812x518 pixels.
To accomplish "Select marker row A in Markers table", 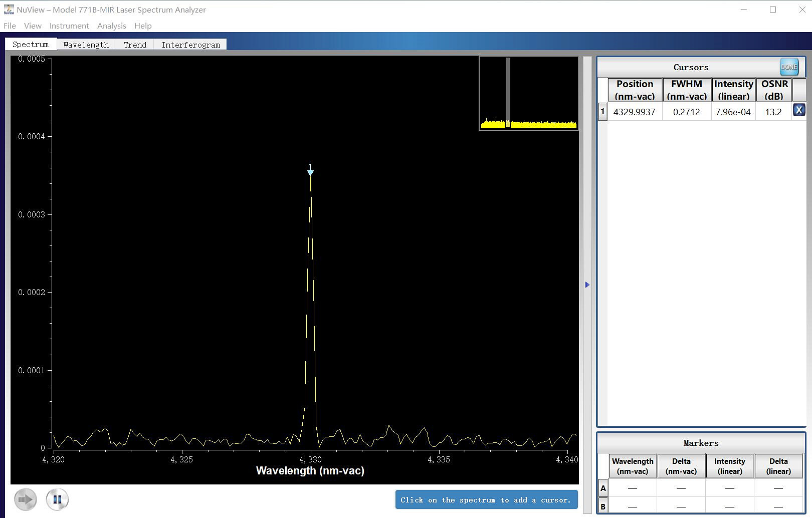I will (603, 488).
